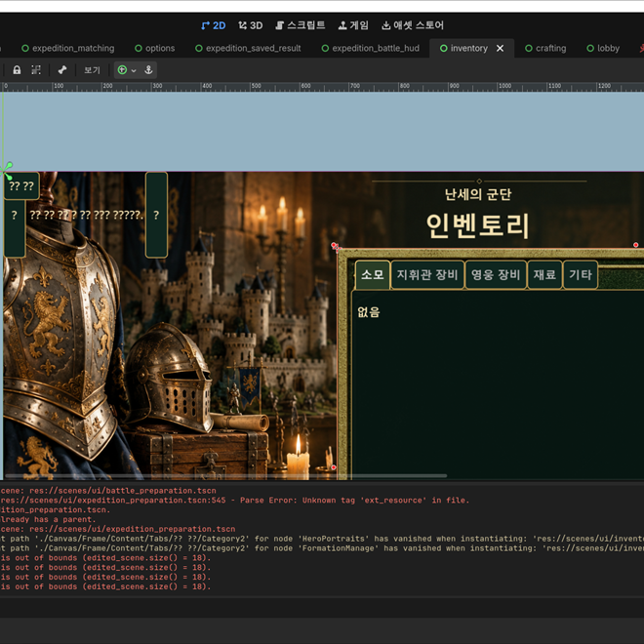Select the 기타 inventory tab

pos(581,274)
